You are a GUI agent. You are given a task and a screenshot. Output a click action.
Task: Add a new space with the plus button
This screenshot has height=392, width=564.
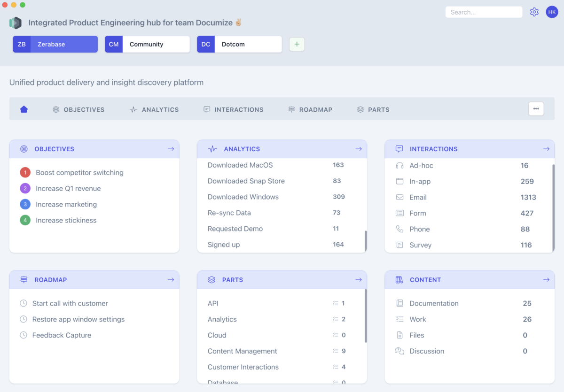(297, 44)
